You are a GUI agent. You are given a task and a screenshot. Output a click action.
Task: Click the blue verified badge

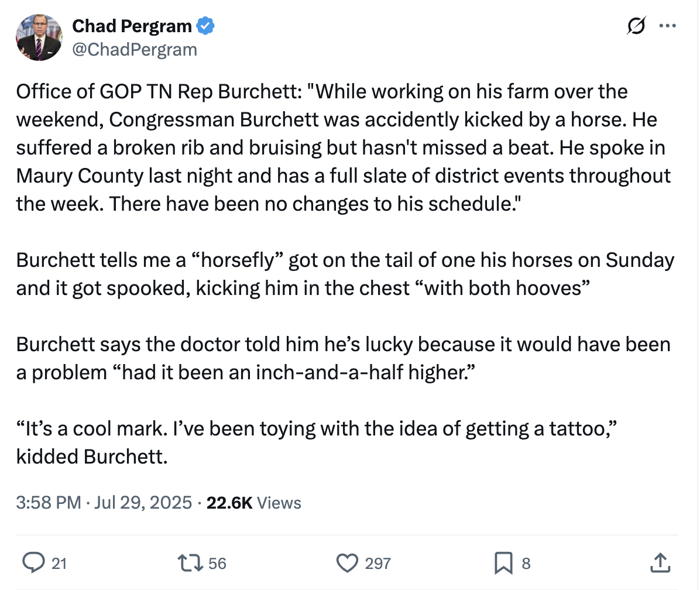tap(206, 26)
